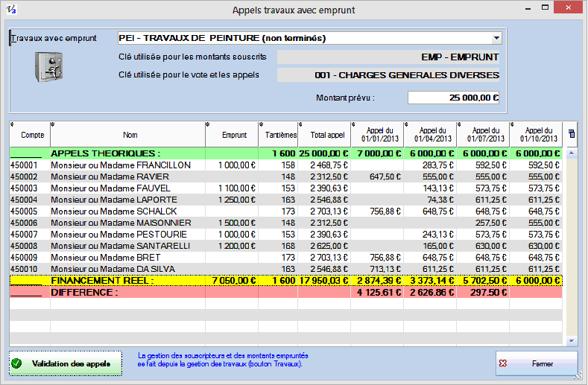Click Appel du 01/10/2013 column header
This screenshot has height=385, width=588.
tap(536, 135)
